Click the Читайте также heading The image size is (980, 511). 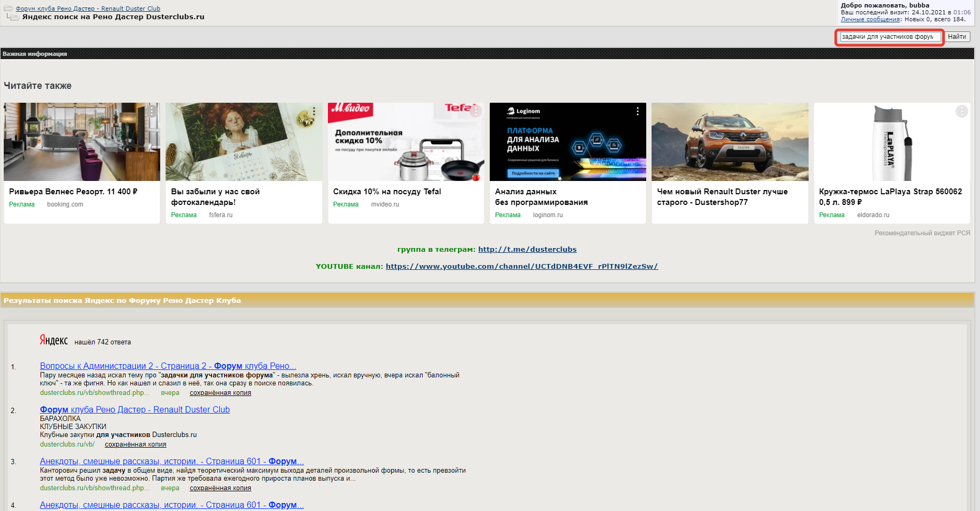(x=37, y=86)
